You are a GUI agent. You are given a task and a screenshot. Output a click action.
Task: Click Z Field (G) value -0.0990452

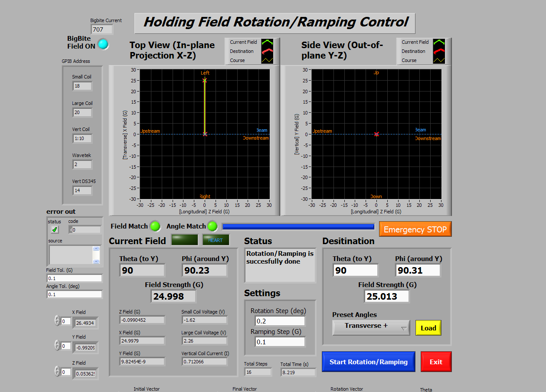pyautogui.click(x=142, y=320)
